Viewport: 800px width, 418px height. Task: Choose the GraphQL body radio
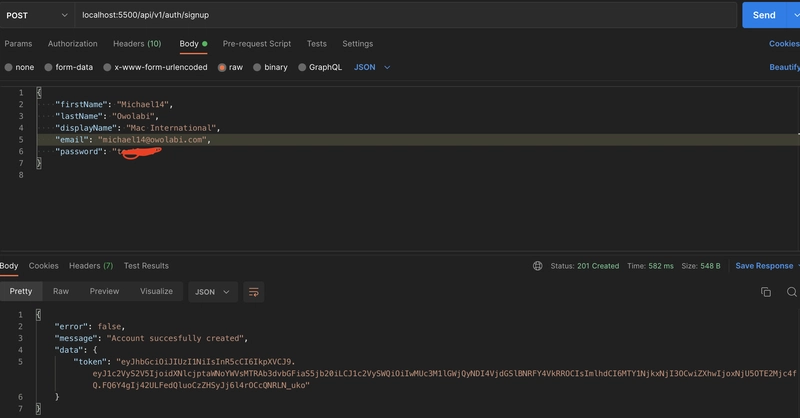tap(302, 67)
